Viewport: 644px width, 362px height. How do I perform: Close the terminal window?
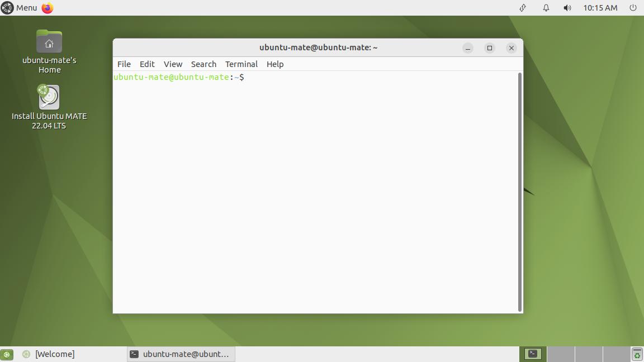(512, 48)
